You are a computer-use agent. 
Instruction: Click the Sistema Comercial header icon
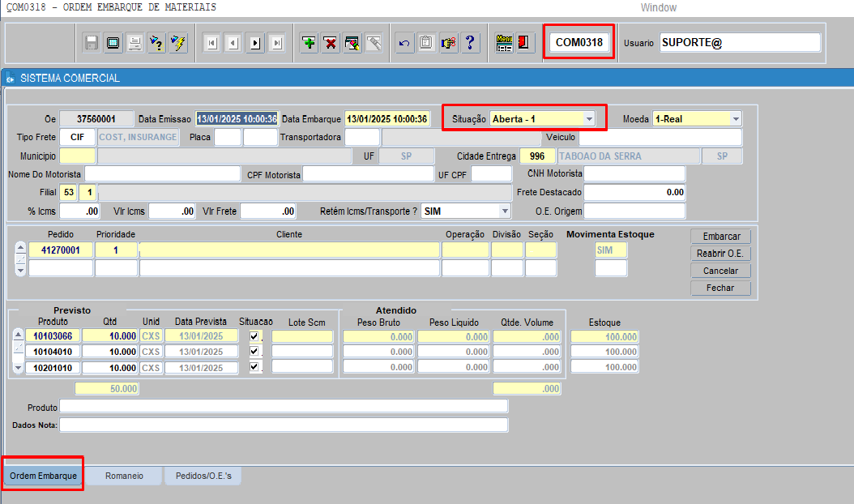pos(10,79)
